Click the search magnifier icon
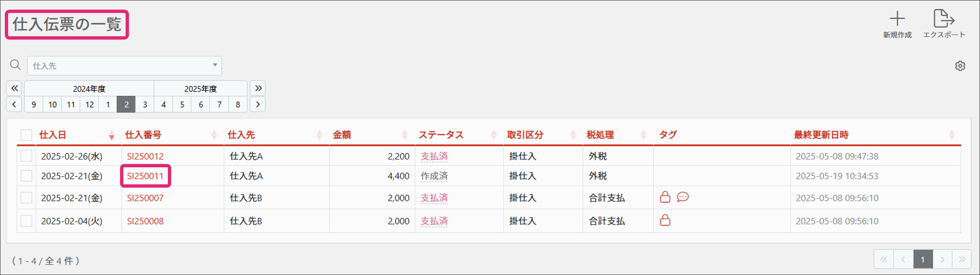The width and height of the screenshot is (980, 275). (15, 65)
